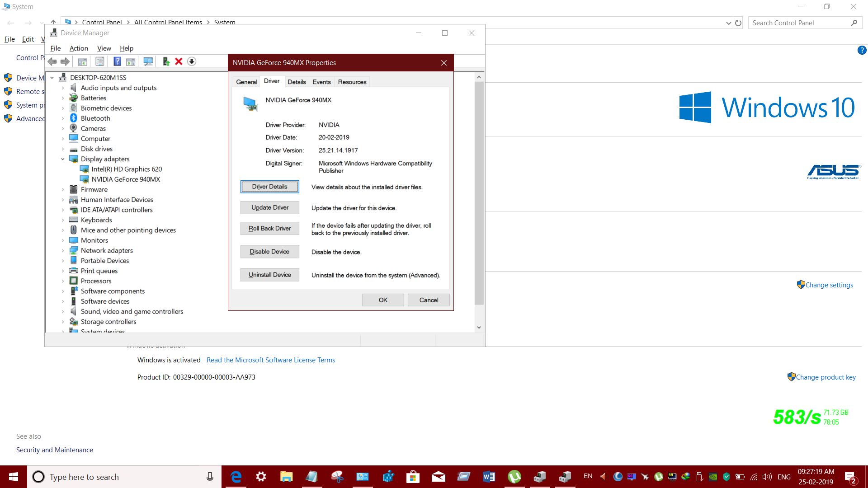Viewport: 868px width, 488px height.
Task: Open the Properties toolbar icon in Device Manager
Action: tap(100, 61)
